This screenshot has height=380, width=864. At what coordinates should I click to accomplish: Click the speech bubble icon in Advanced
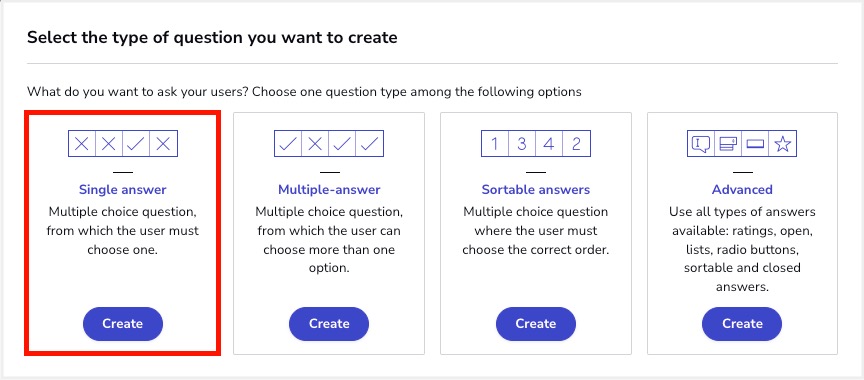click(701, 144)
